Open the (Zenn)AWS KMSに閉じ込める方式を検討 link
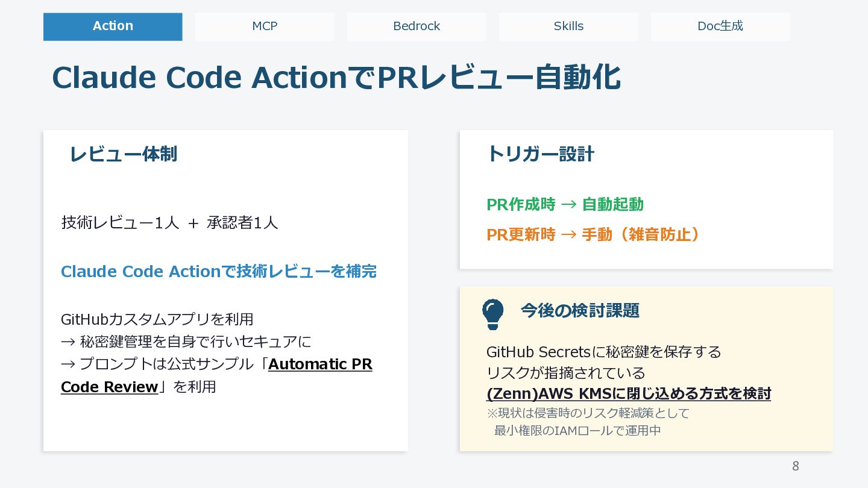This screenshot has width=868, height=488. click(x=629, y=393)
